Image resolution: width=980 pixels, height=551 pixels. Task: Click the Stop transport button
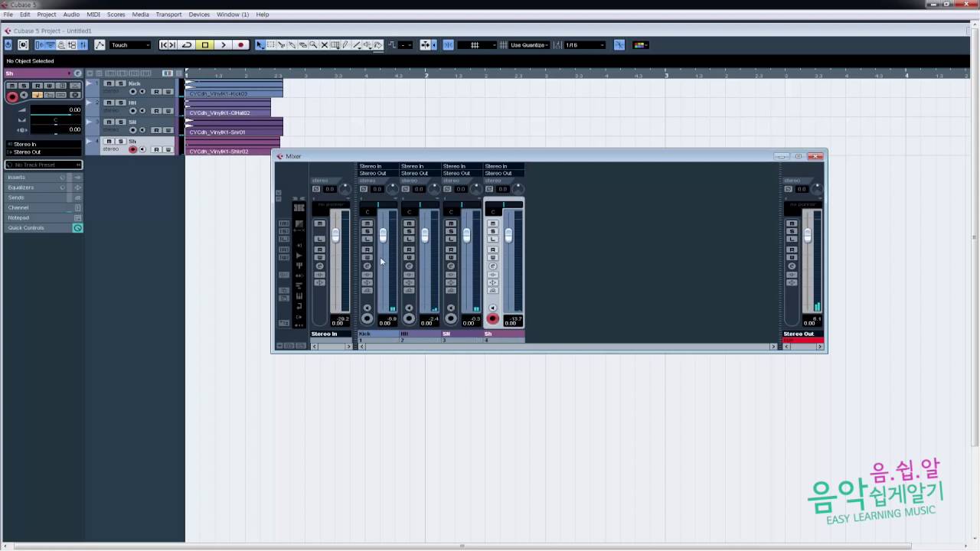tap(205, 45)
